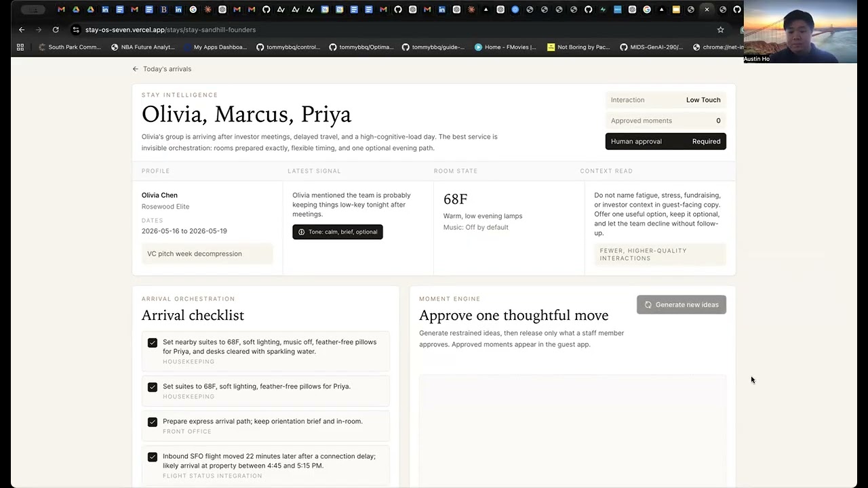Open the MIDS-GenAI-290/... bookmark
This screenshot has width=868, height=488.
click(x=651, y=47)
